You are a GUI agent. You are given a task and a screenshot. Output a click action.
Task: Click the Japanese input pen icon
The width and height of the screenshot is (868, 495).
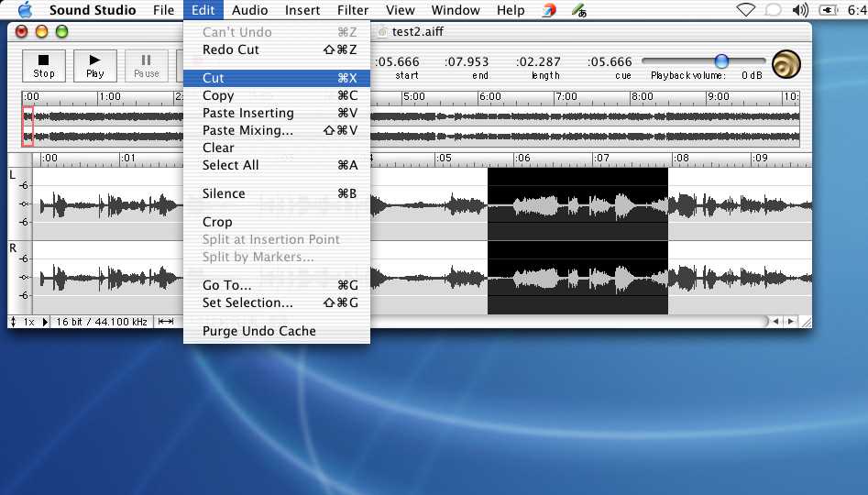point(579,10)
